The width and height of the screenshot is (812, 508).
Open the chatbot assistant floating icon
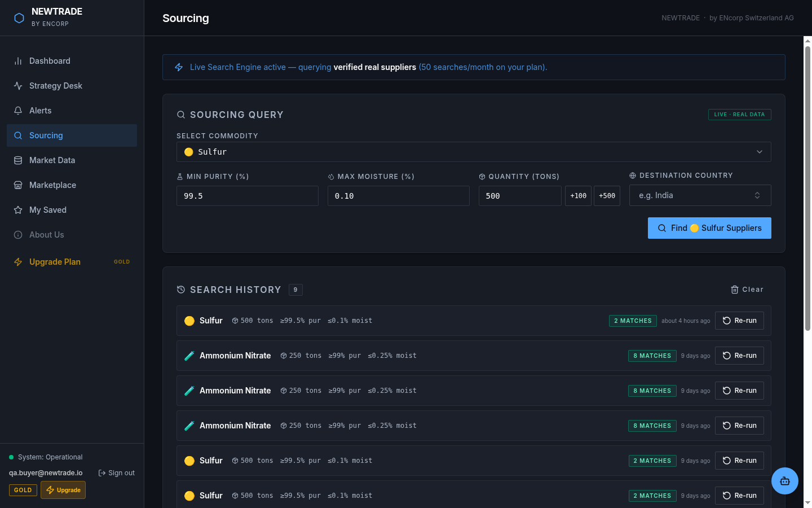pyautogui.click(x=785, y=481)
